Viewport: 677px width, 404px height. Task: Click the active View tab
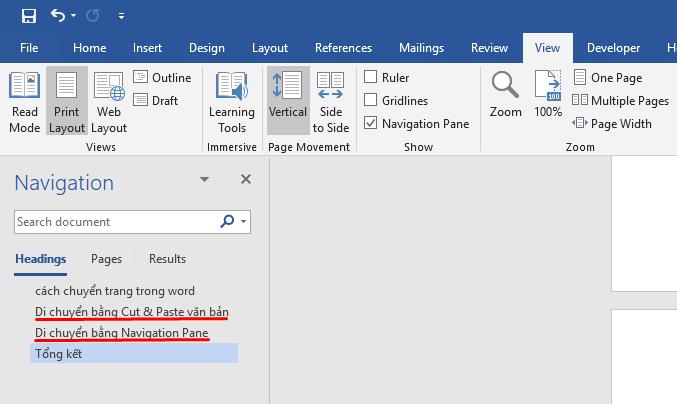[x=547, y=48]
